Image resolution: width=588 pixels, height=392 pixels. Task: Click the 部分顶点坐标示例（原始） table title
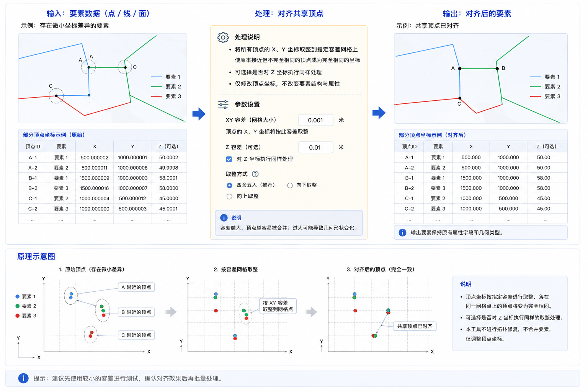[54, 135]
